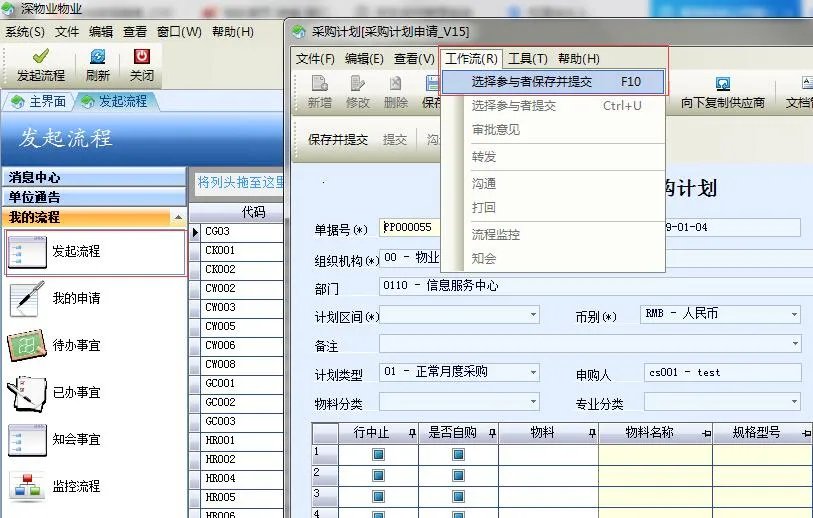
Task: Switch to the 发起流程 tab
Action: (x=115, y=102)
